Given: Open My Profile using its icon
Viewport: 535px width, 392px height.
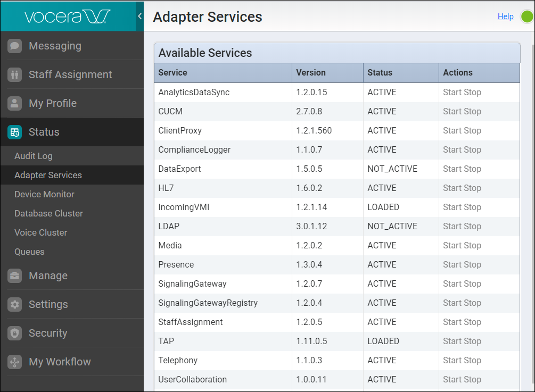Looking at the screenshot, I should click(15, 103).
